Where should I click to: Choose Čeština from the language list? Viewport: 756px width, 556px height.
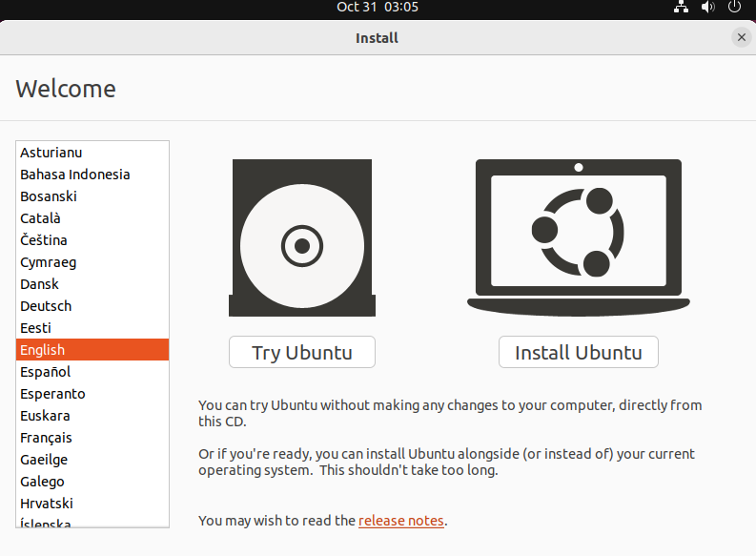coord(92,240)
